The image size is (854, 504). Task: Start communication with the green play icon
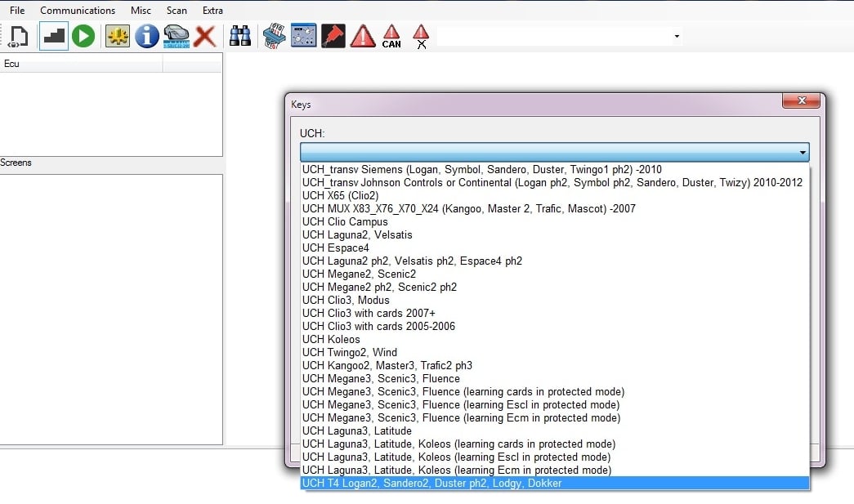[x=83, y=36]
